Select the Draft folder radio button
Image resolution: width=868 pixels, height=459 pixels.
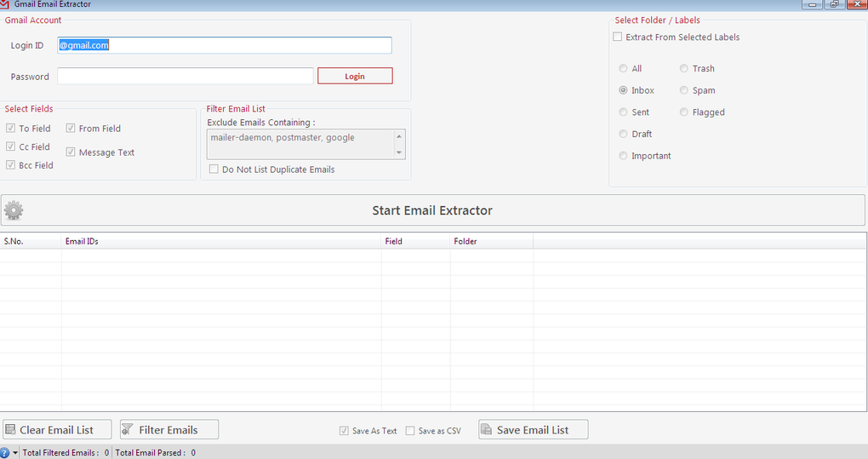pos(623,134)
